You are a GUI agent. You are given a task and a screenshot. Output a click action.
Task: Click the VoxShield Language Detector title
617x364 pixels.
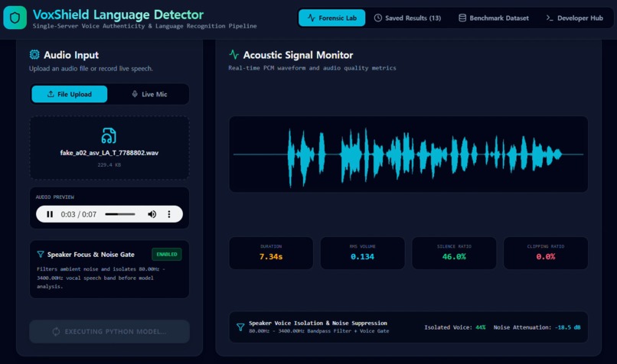[118, 15]
